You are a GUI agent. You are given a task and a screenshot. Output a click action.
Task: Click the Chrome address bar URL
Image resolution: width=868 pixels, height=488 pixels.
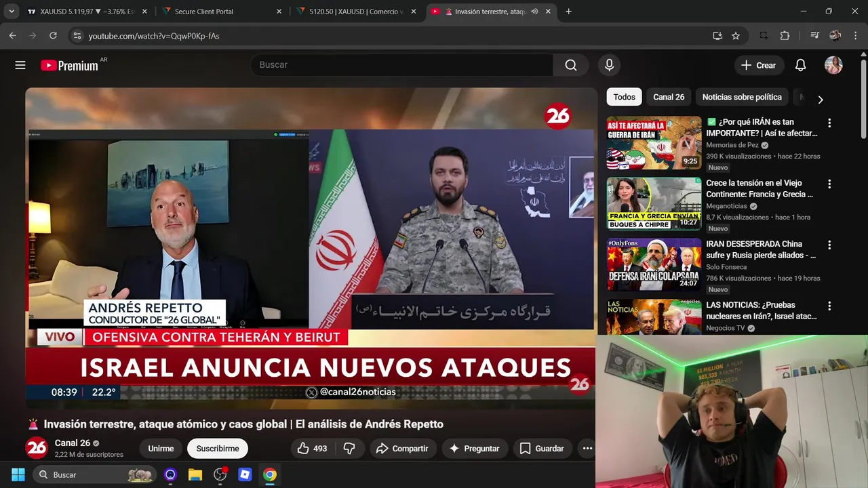coord(154,36)
